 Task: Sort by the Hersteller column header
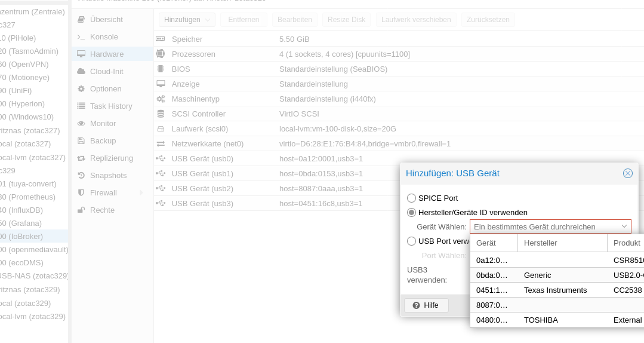pyautogui.click(x=562, y=243)
